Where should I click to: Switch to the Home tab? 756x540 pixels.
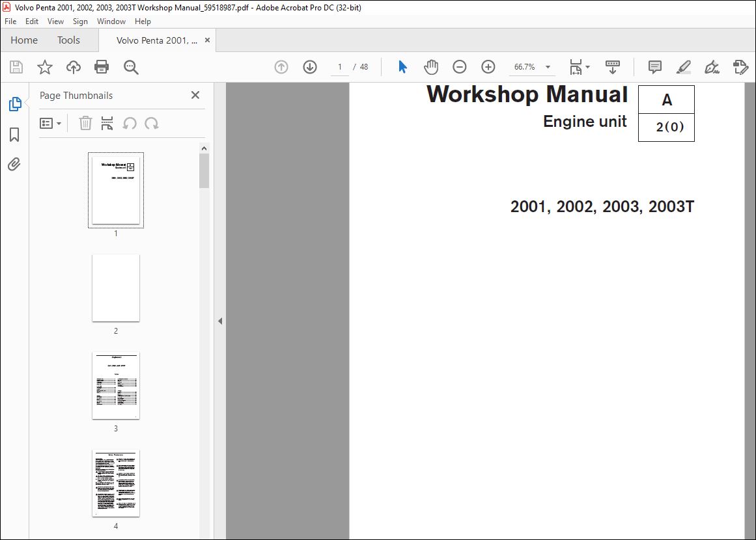coord(24,40)
